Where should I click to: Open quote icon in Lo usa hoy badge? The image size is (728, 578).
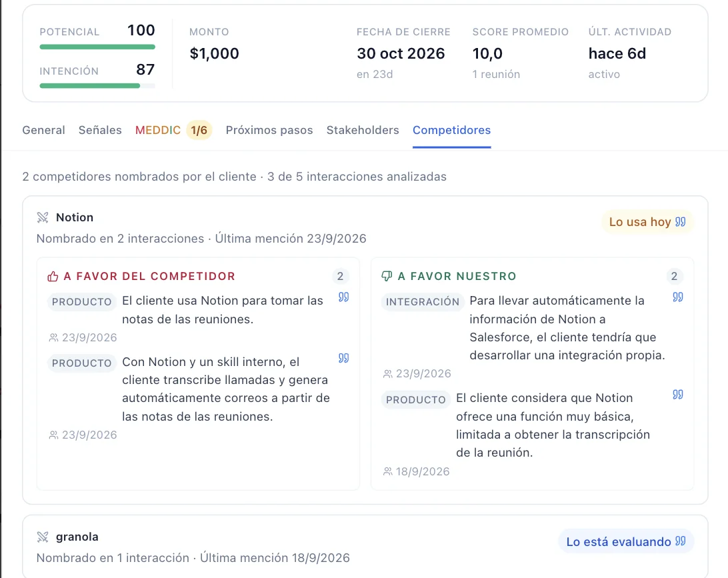680,222
